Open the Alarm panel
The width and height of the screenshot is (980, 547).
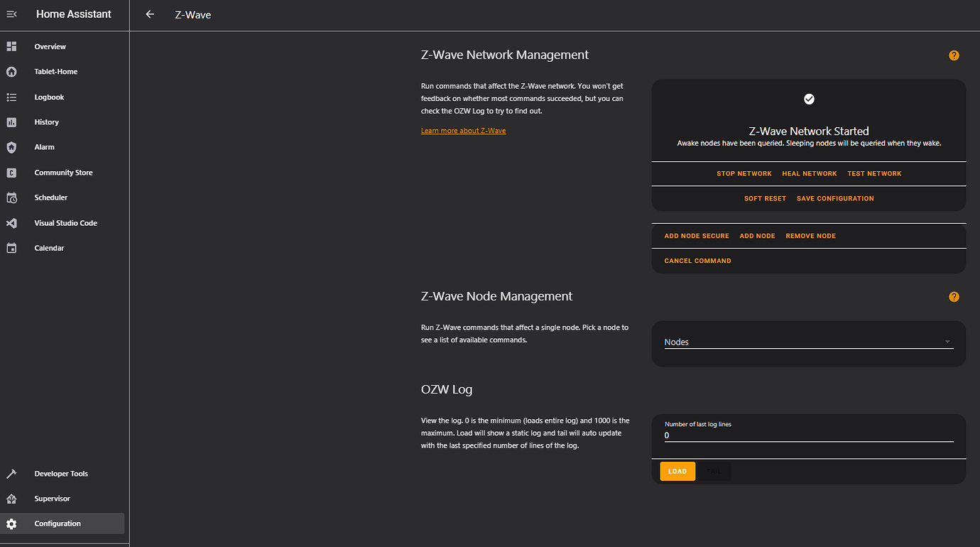pos(44,146)
